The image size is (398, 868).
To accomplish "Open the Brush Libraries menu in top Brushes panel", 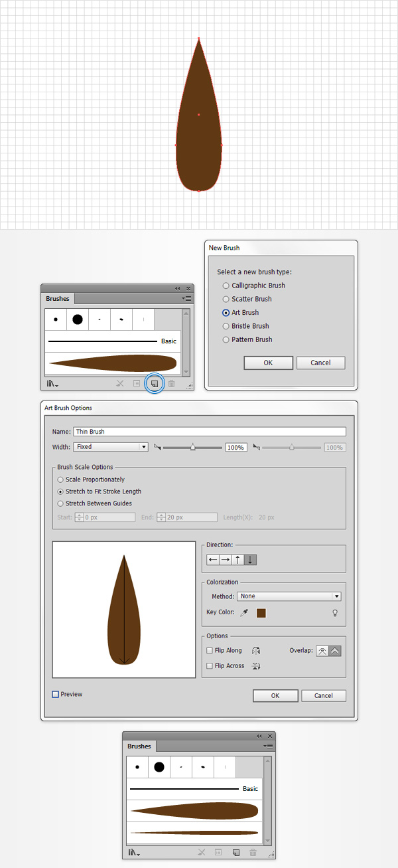I will click(52, 384).
